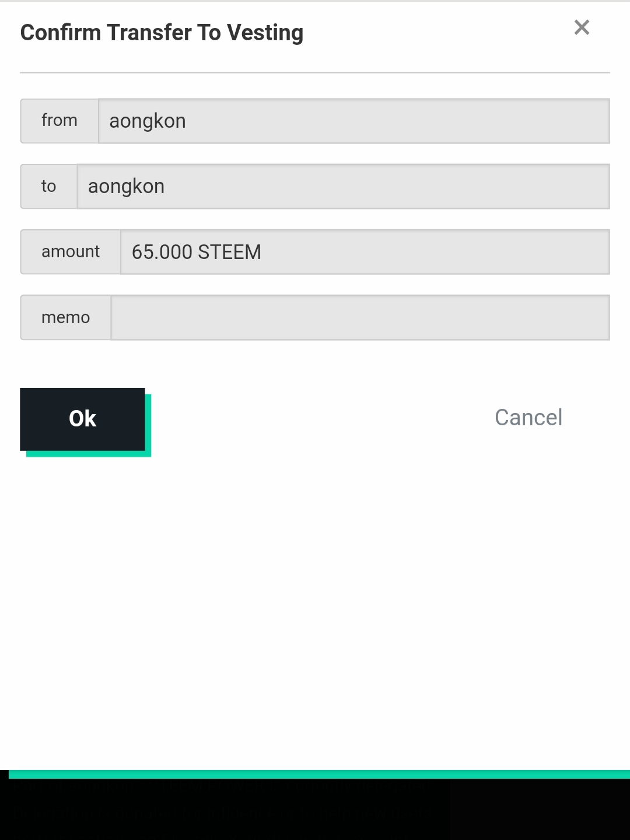Click the 'aongkon' text in from field
The height and width of the screenshot is (840, 630).
148,121
